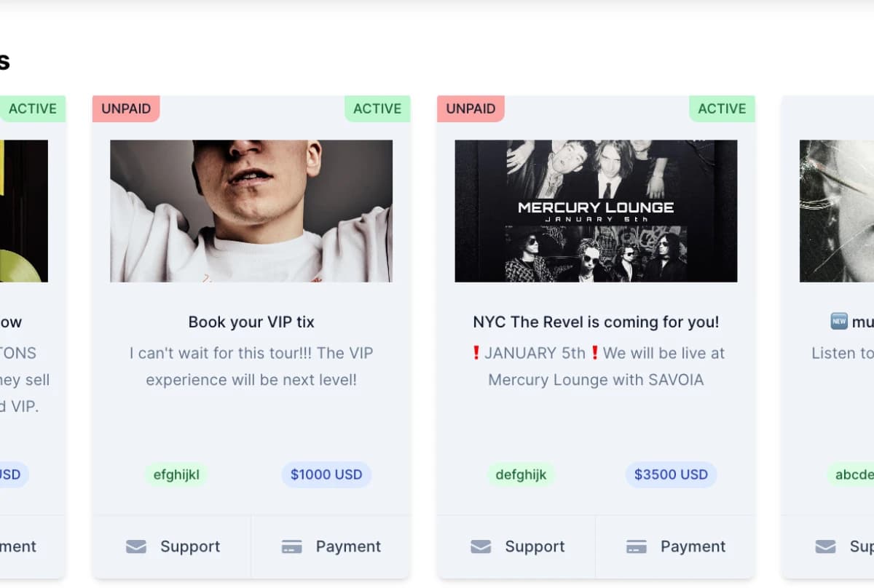Click the envelope Support icon on the rightmost card
This screenshot has width=874, height=588.
point(825,546)
